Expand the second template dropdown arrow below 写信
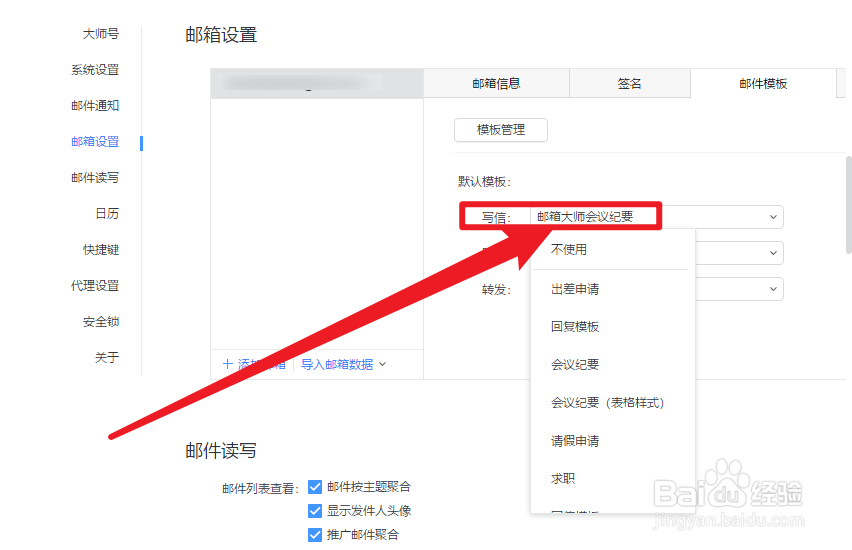The width and height of the screenshot is (852, 550). click(x=773, y=253)
